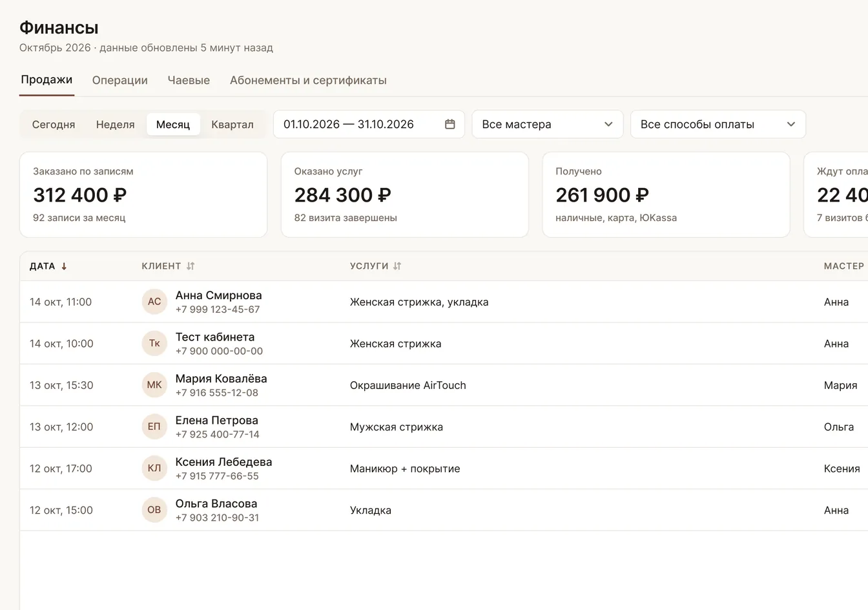The height and width of the screenshot is (610, 868).
Task: Click the service Маникюр + покрытие
Action: pos(405,468)
